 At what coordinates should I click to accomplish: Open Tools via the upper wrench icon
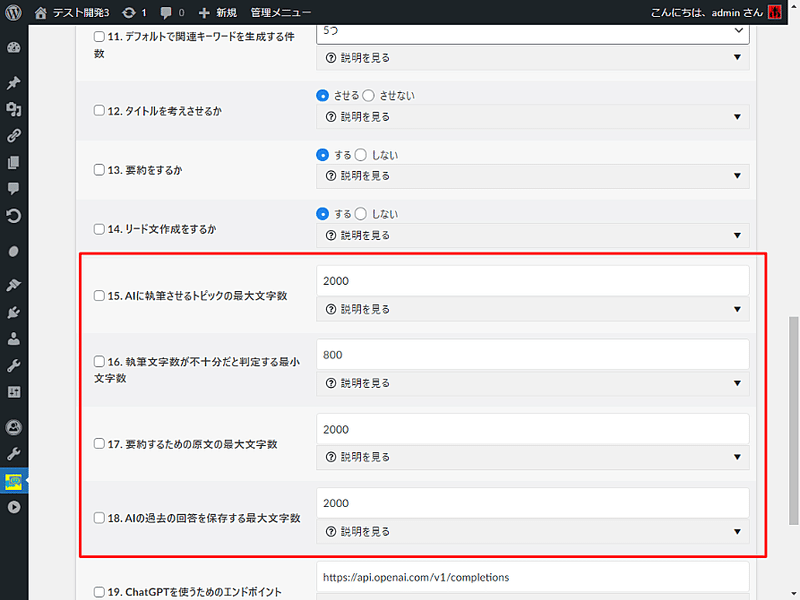[x=14, y=365]
